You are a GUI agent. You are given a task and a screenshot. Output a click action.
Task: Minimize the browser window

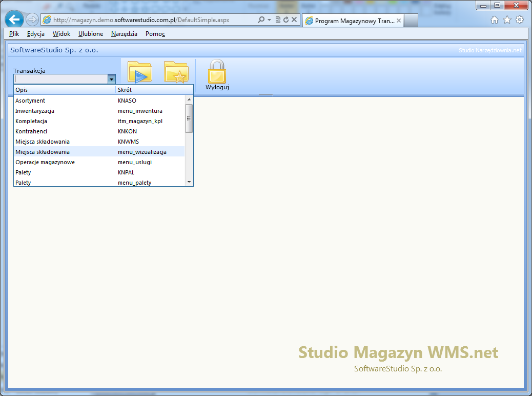click(x=483, y=5)
